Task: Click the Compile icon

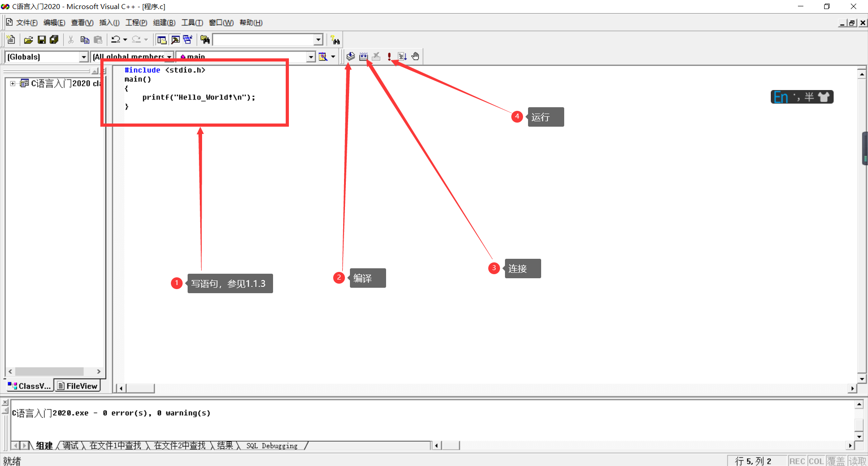Action: [x=350, y=57]
